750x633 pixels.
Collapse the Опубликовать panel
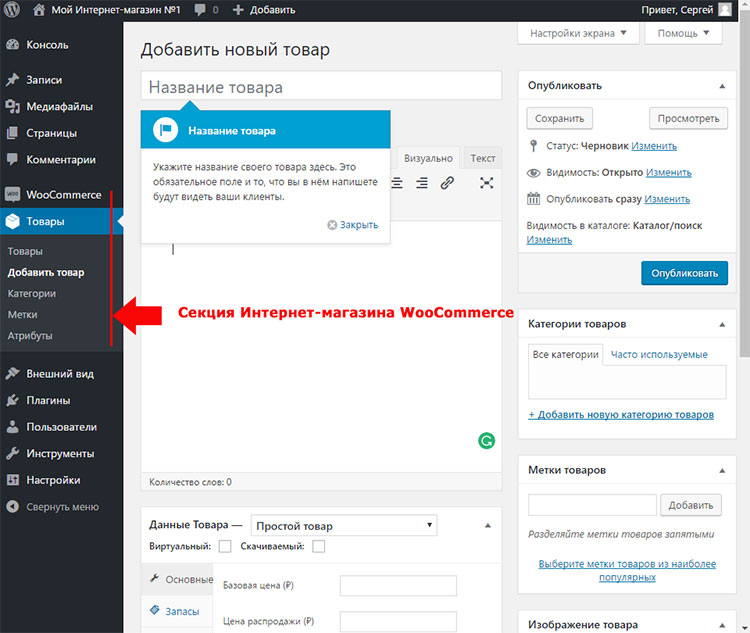(722, 86)
